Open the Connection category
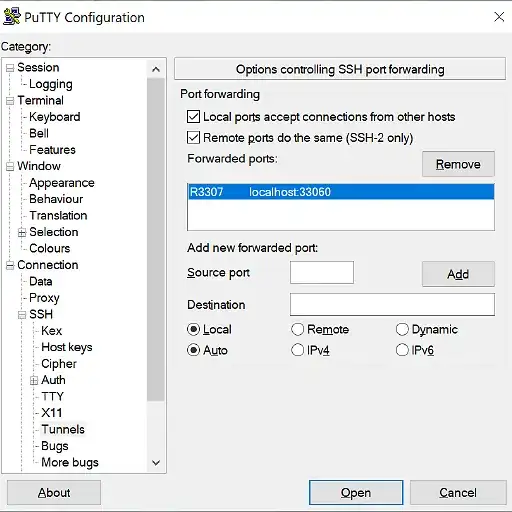Screen dimensions: 512x512 [x=48, y=265]
